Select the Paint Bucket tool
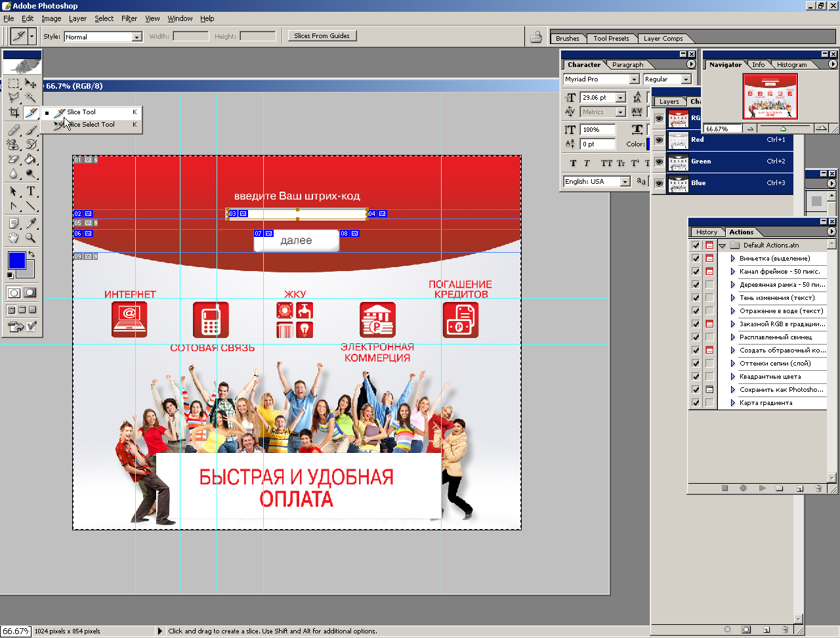 pos(30,159)
